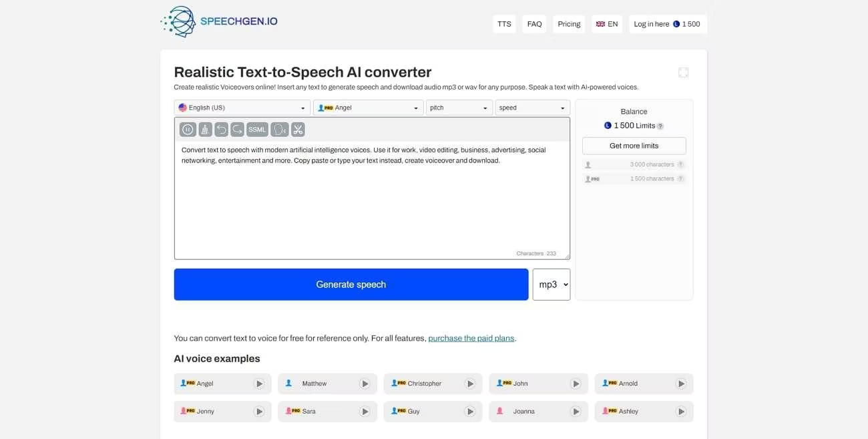Play the Matthew voice example
This screenshot has width=868, height=439.
[365, 383]
